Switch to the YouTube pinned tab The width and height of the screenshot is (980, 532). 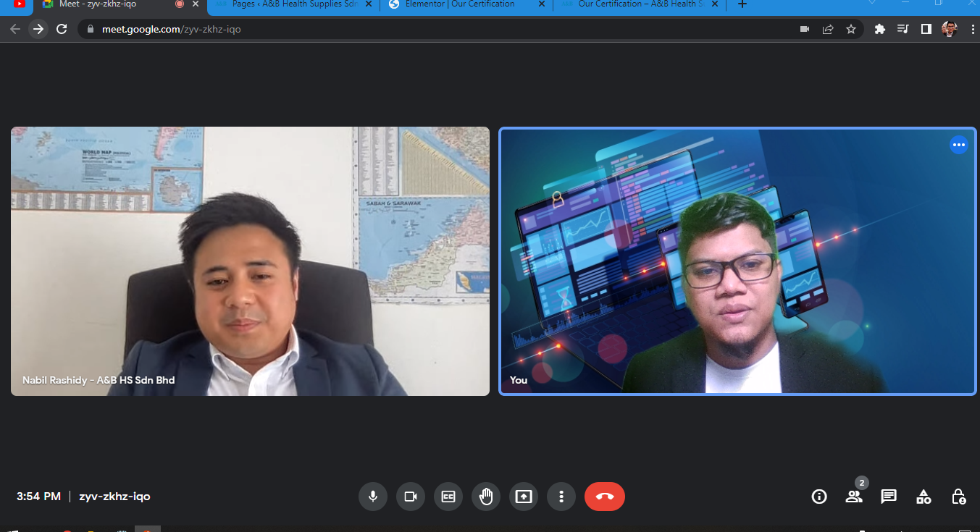point(19,4)
